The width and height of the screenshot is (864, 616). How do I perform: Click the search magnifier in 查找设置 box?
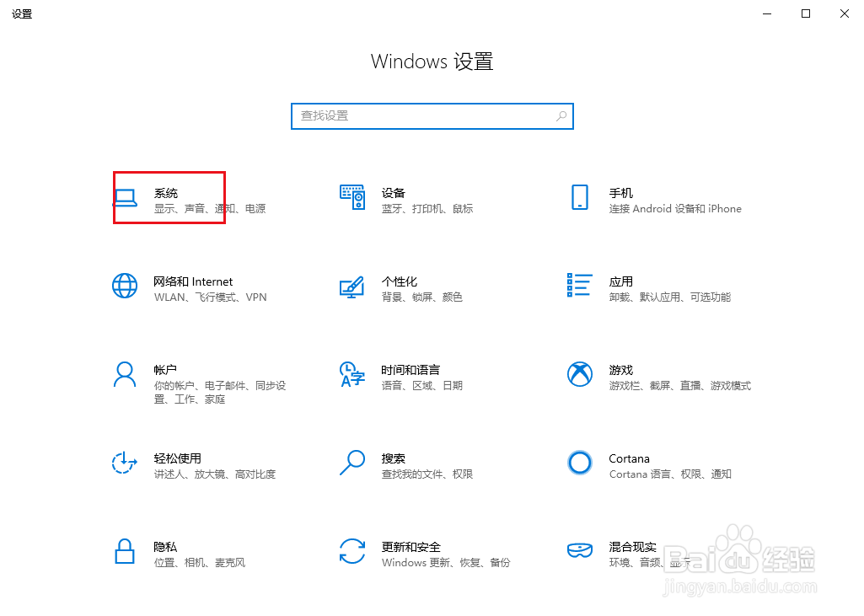point(561,116)
